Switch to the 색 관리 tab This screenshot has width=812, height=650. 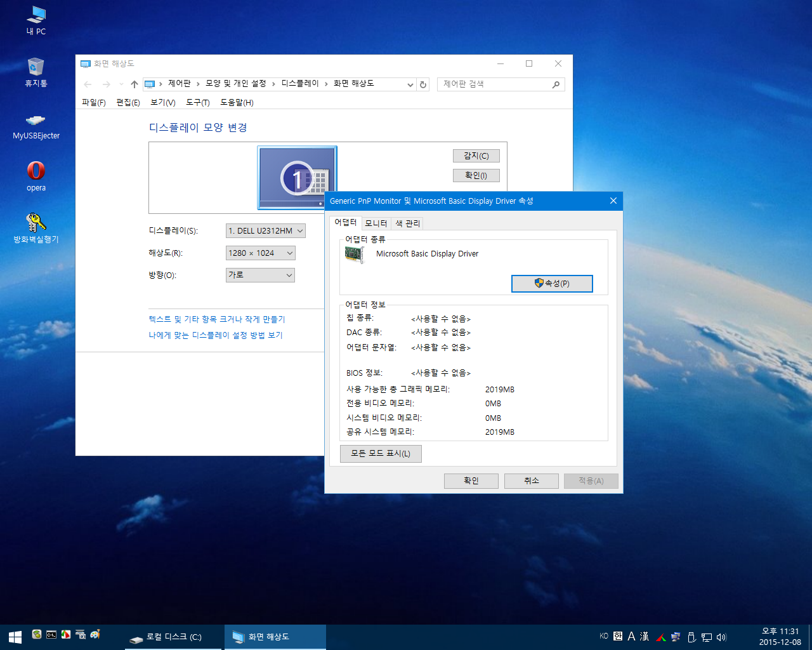click(408, 223)
